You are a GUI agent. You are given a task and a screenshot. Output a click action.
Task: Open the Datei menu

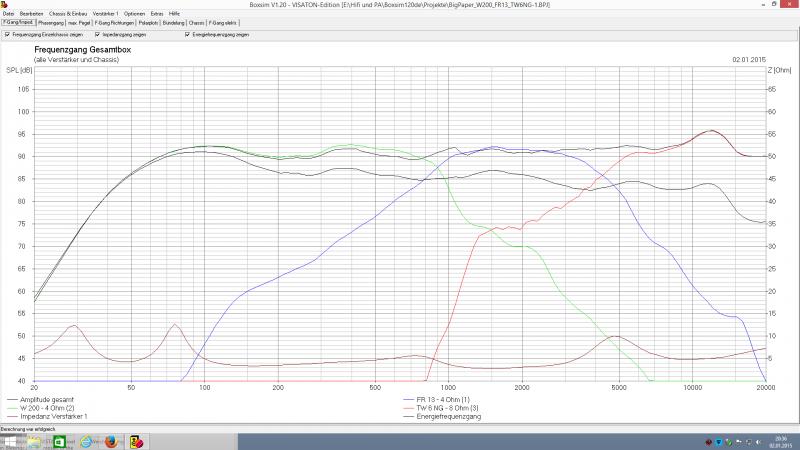coord(8,13)
